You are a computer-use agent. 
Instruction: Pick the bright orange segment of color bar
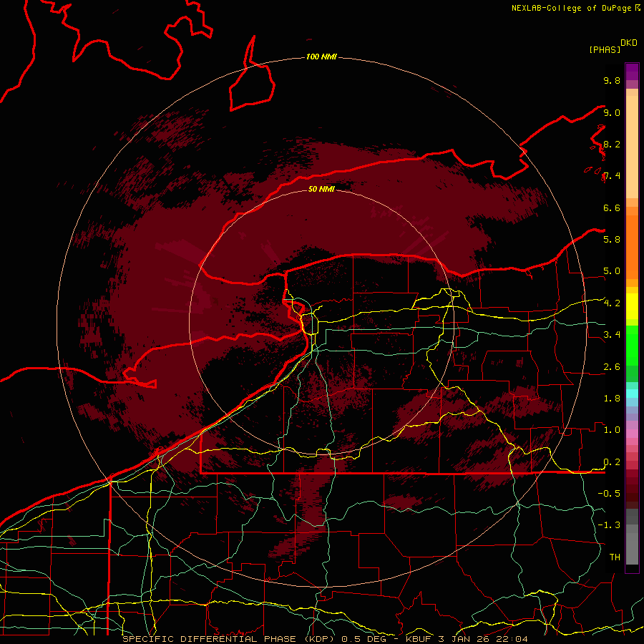click(632, 248)
